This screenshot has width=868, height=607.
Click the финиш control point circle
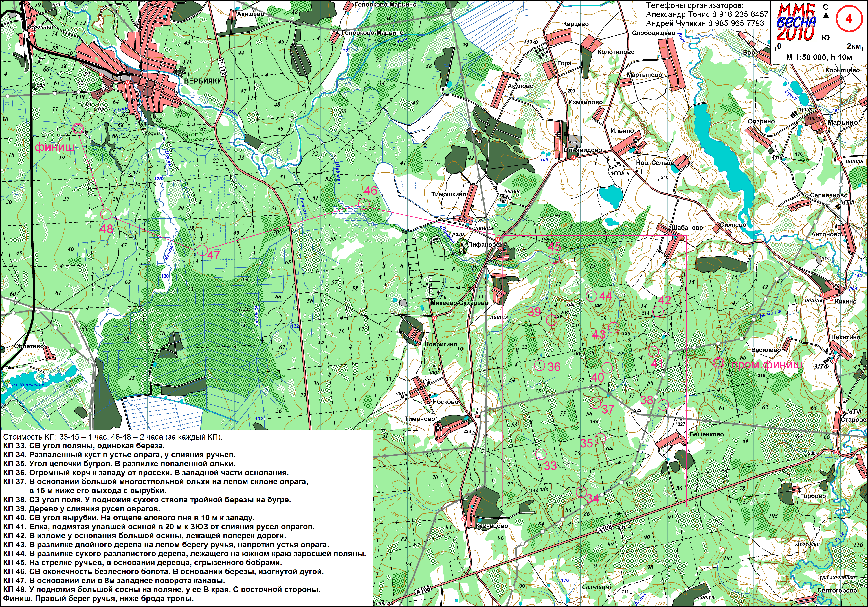tap(78, 128)
